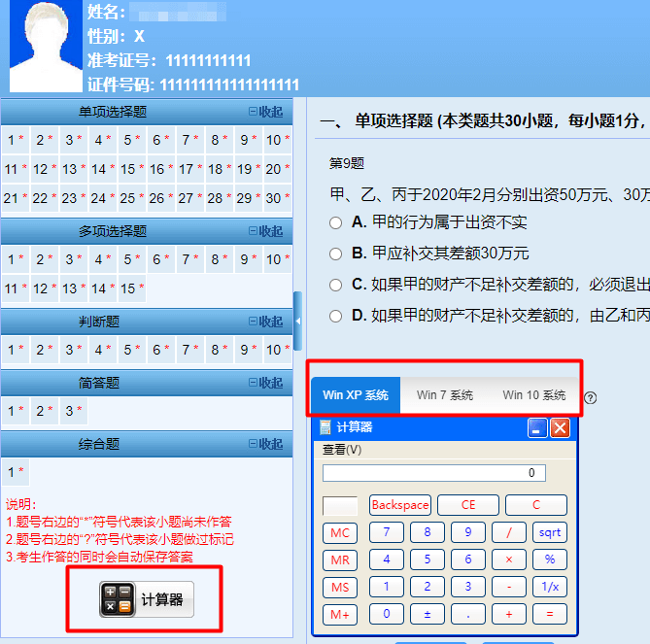
Task: Click the MS memory store key
Action: pos(340,588)
